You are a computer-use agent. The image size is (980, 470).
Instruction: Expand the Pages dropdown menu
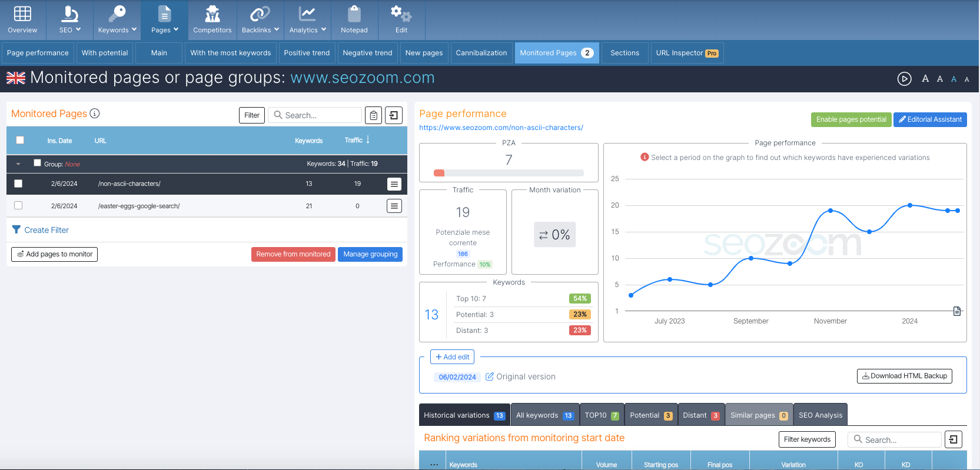point(164,20)
